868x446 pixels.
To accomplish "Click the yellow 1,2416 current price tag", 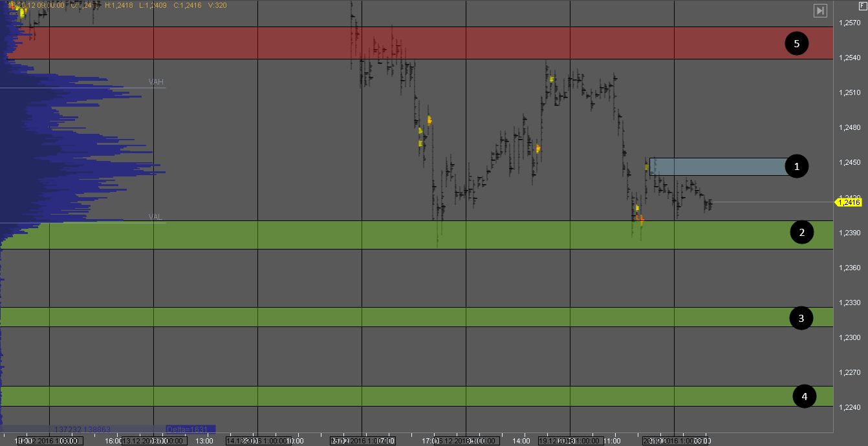I will (848, 202).
